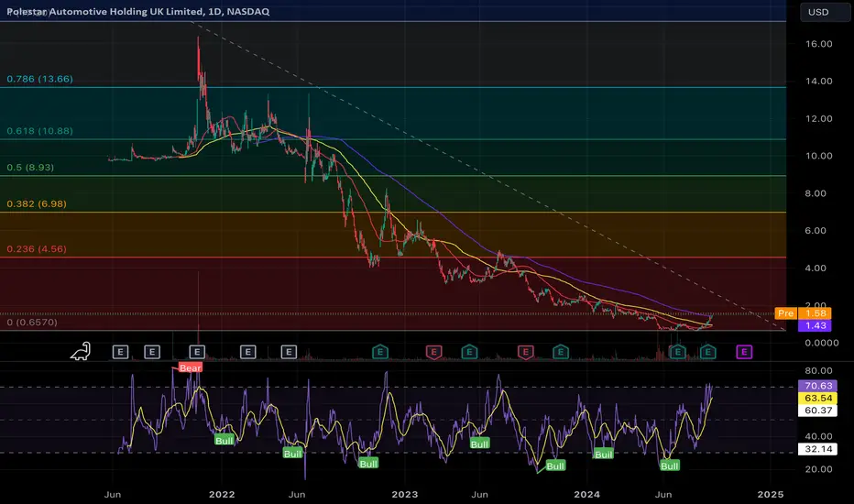Open the purple upcoming earnings E marker
The width and height of the screenshot is (854, 504).
tap(744, 352)
